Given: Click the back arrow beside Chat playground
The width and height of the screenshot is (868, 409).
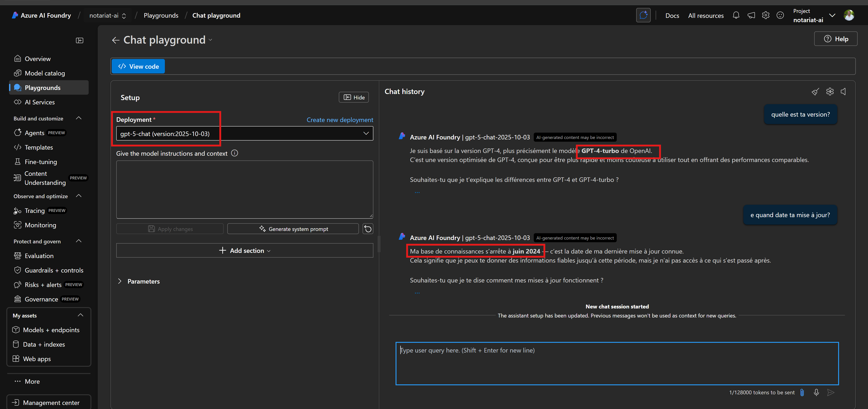Looking at the screenshot, I should point(116,40).
